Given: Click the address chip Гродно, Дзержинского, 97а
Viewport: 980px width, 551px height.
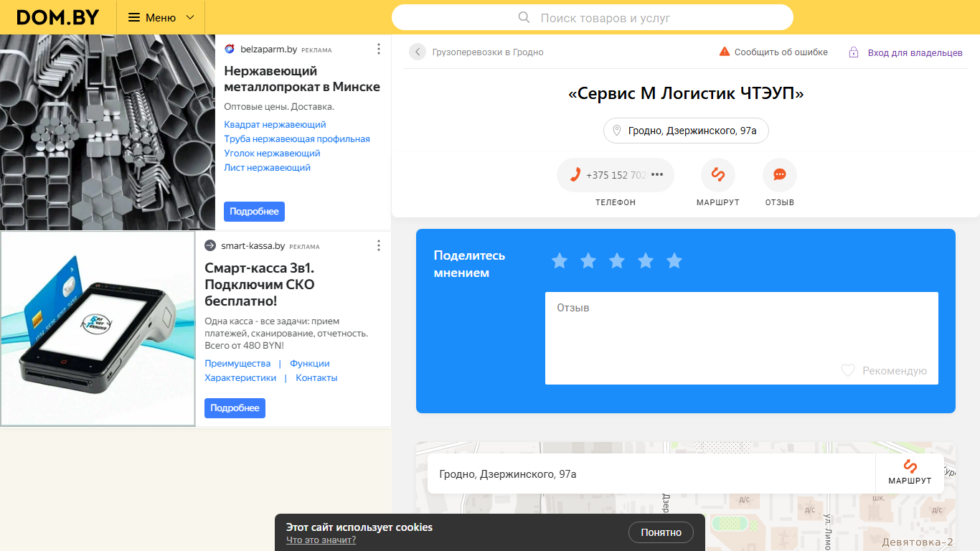Looking at the screenshot, I should pos(686,131).
